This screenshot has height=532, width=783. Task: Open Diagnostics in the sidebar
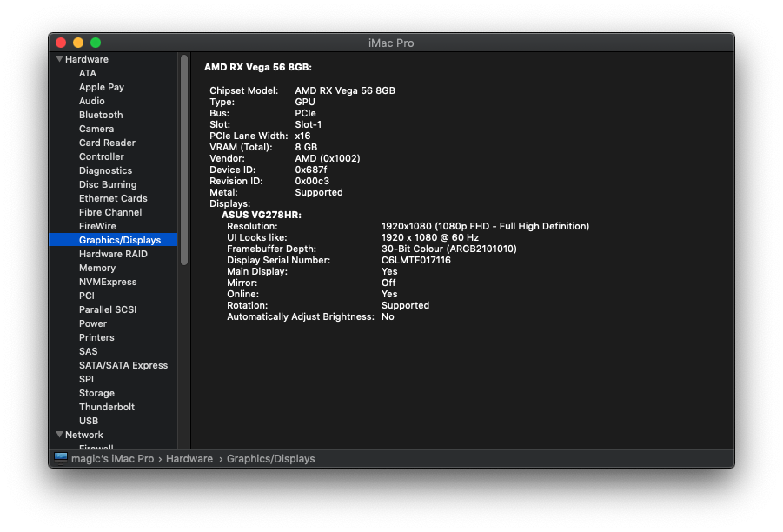coord(105,171)
